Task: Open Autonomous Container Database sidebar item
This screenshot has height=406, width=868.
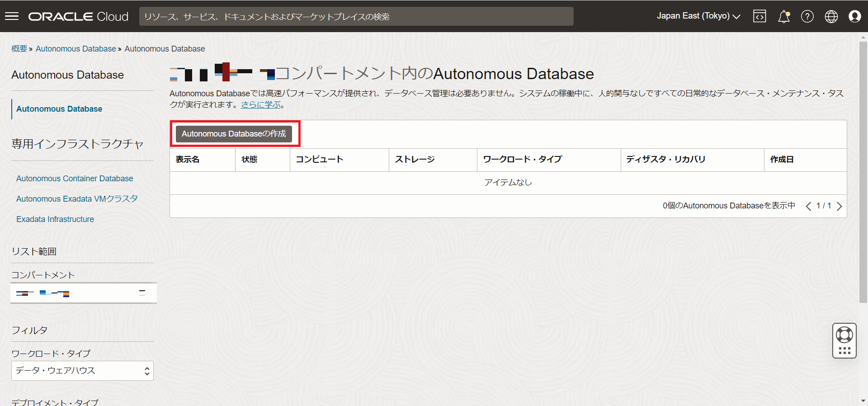Action: (75, 179)
